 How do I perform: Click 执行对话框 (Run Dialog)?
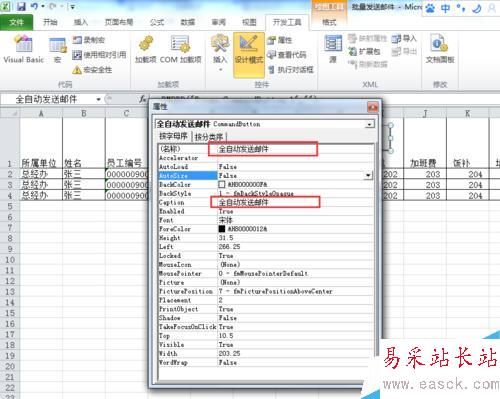tap(291, 69)
